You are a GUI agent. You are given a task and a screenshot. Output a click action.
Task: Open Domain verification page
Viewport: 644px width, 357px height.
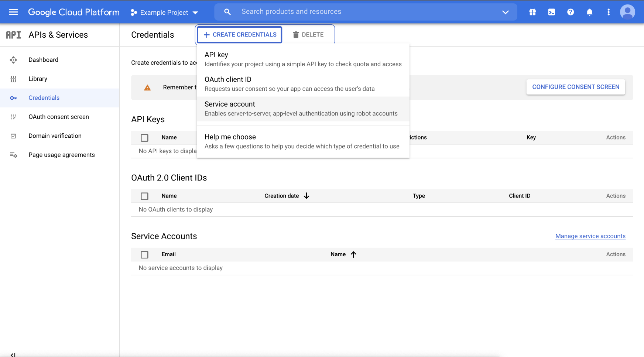(x=55, y=136)
